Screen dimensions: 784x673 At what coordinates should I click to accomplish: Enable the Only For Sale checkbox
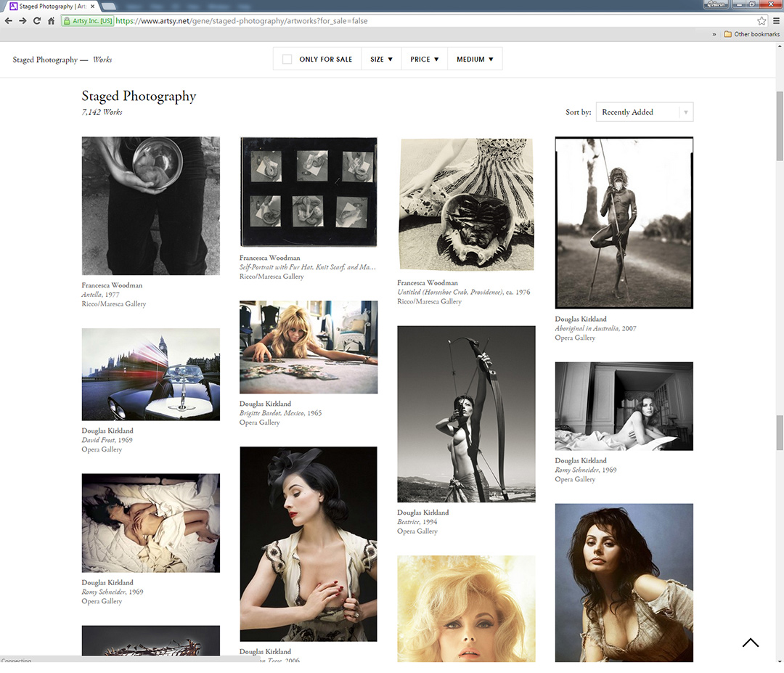[x=287, y=60]
